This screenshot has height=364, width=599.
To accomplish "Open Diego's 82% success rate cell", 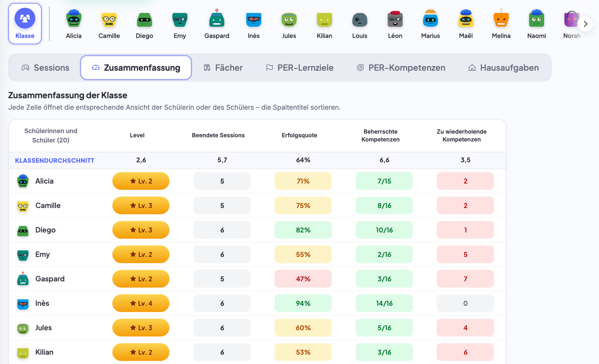I will pos(303,230).
